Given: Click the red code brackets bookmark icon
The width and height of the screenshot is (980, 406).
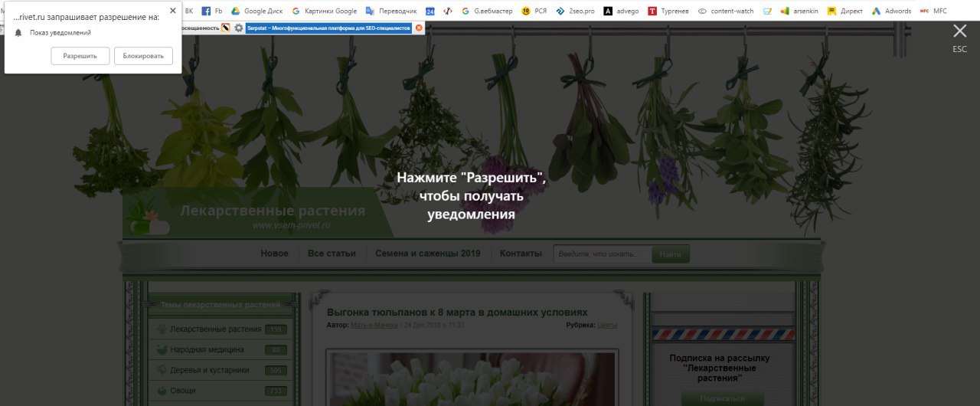Looking at the screenshot, I should click(448, 11).
